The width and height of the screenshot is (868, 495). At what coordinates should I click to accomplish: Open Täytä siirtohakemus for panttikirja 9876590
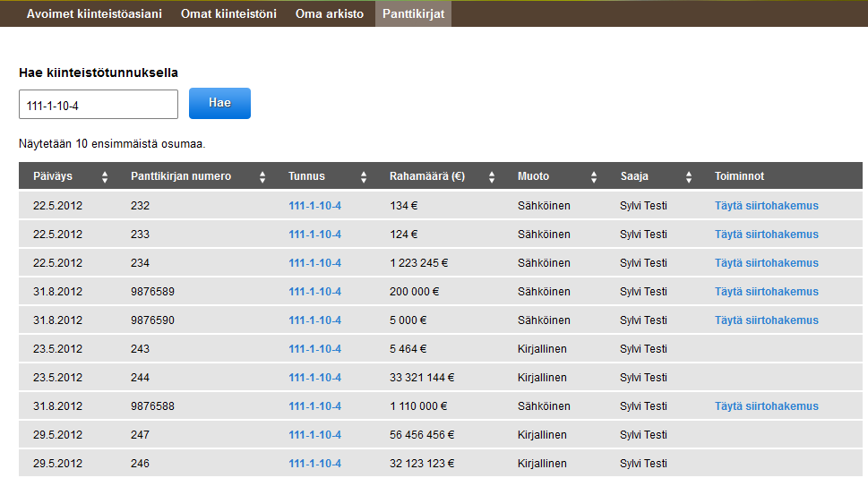pyautogui.click(x=766, y=320)
